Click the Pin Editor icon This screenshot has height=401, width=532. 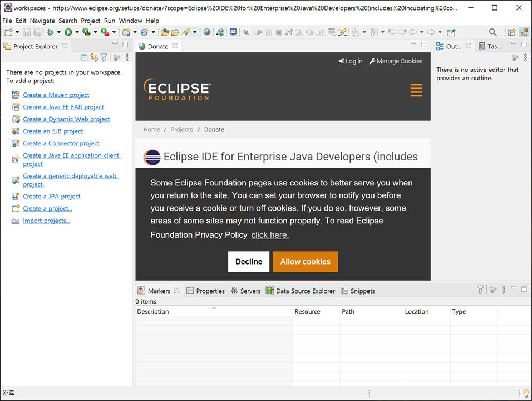451,32
